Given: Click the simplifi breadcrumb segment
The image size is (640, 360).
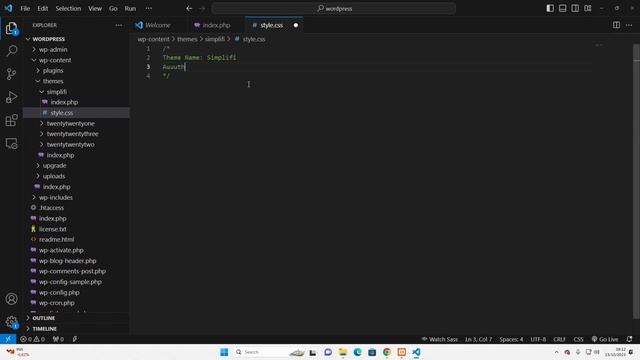Looking at the screenshot, I should click(215, 39).
